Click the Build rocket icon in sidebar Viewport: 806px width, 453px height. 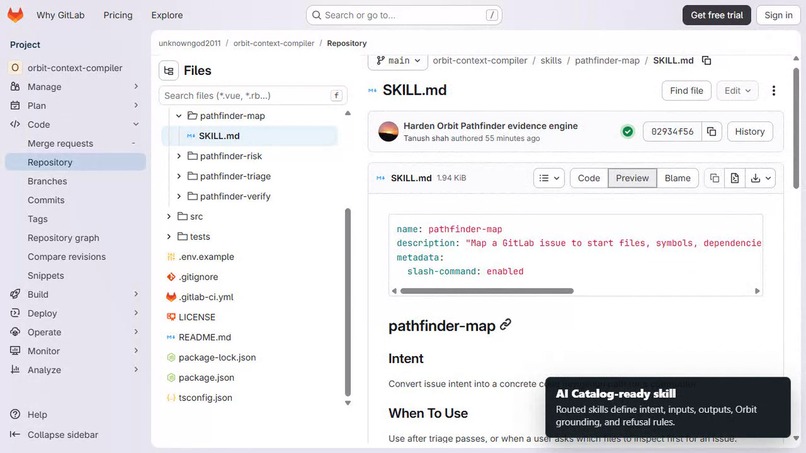click(15, 294)
